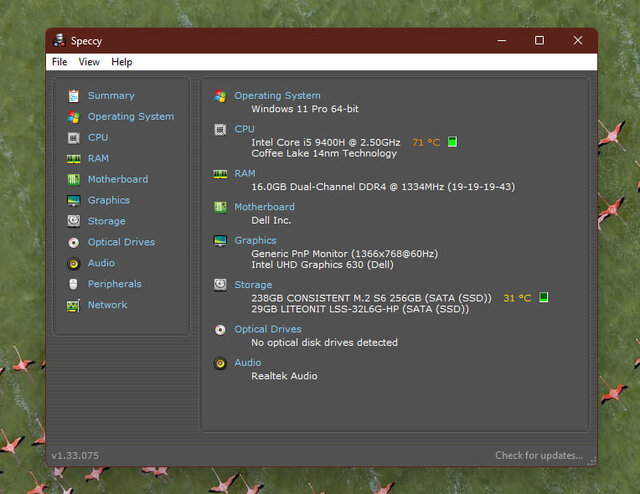Click the green storage temperature indicator

[x=544, y=297]
